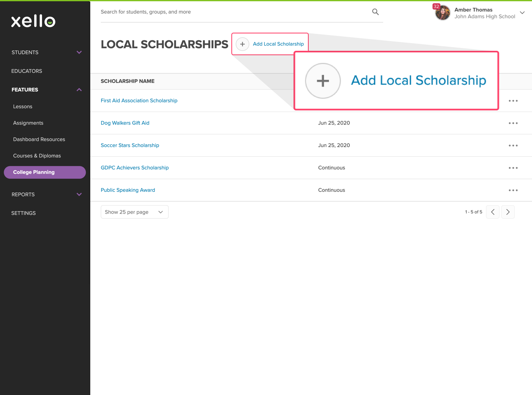Open options menu for Dog Walkers Gift Aid
532x395 pixels.
pyautogui.click(x=513, y=123)
